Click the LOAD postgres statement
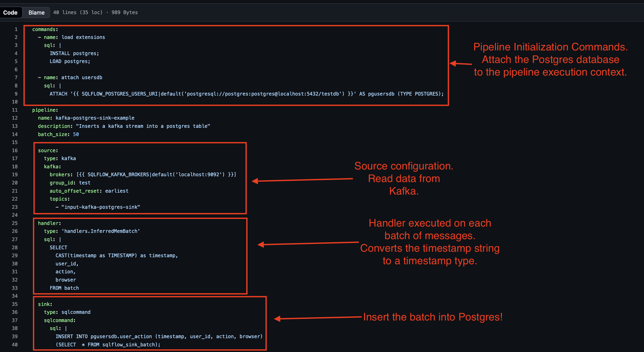Image resolution: width=644 pixels, height=352 pixels. [x=70, y=61]
